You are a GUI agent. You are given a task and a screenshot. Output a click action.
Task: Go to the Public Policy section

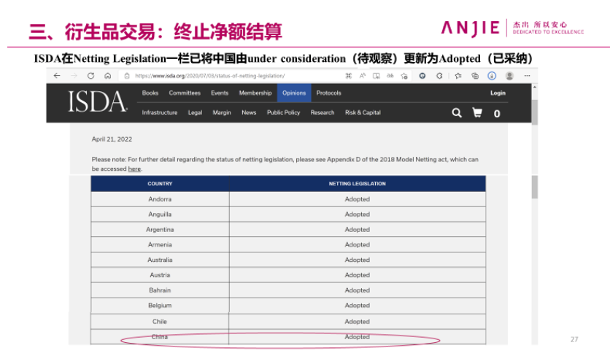pos(283,113)
